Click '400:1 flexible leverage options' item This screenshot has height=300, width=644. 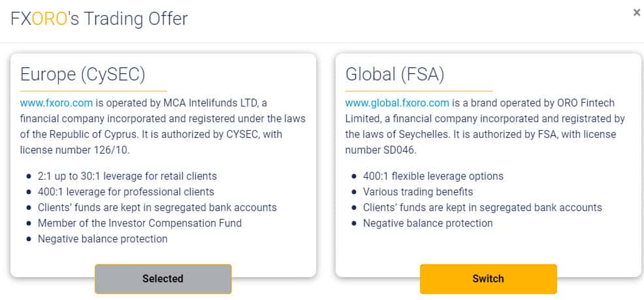pos(433,176)
